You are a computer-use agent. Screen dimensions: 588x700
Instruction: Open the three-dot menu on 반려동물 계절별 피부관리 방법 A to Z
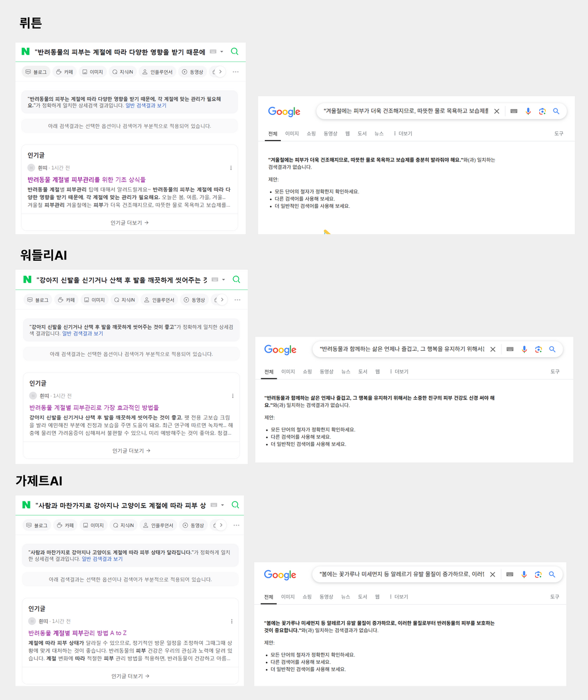pyautogui.click(x=231, y=621)
